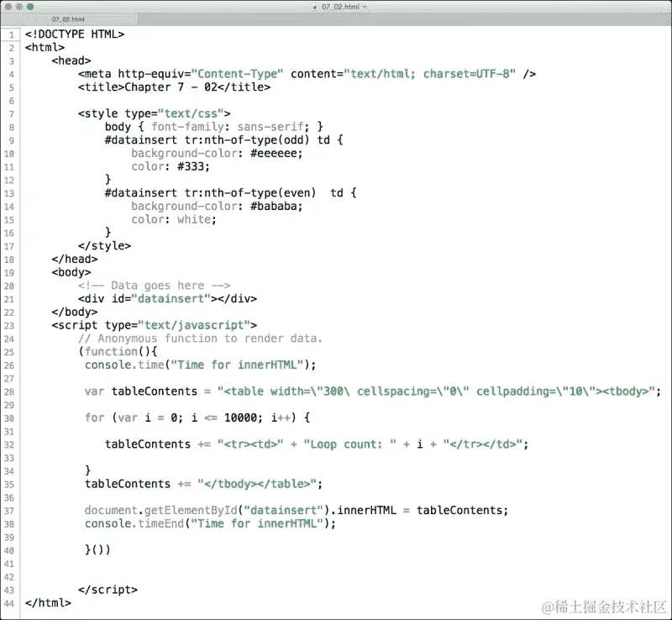Image resolution: width=672 pixels, height=620 pixels.
Task: Click the div id="datainsert" line
Action: pos(167,298)
